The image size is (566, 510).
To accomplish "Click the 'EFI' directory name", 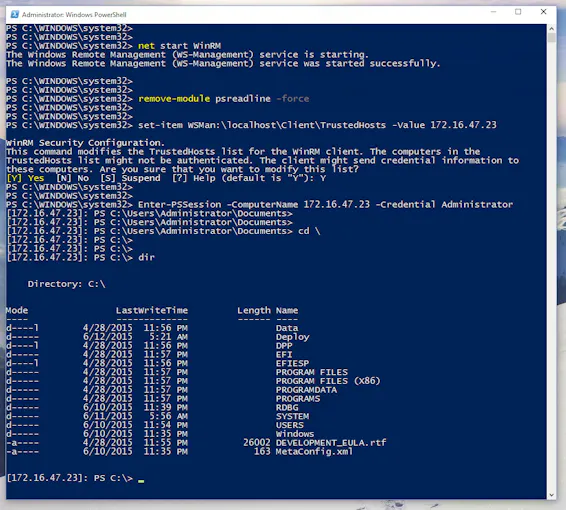I will click(x=284, y=354).
